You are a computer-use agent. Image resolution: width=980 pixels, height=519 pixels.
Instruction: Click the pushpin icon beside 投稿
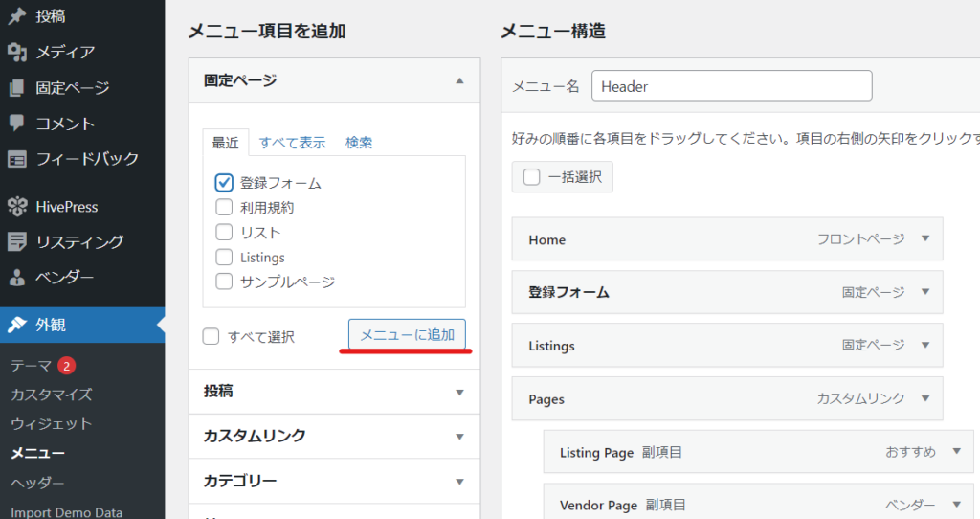16,16
